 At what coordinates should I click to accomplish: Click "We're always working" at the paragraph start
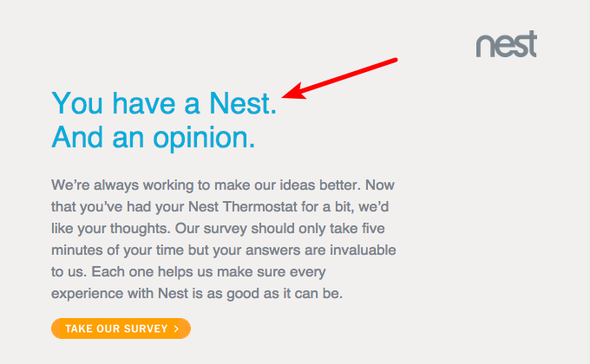tap(117, 185)
